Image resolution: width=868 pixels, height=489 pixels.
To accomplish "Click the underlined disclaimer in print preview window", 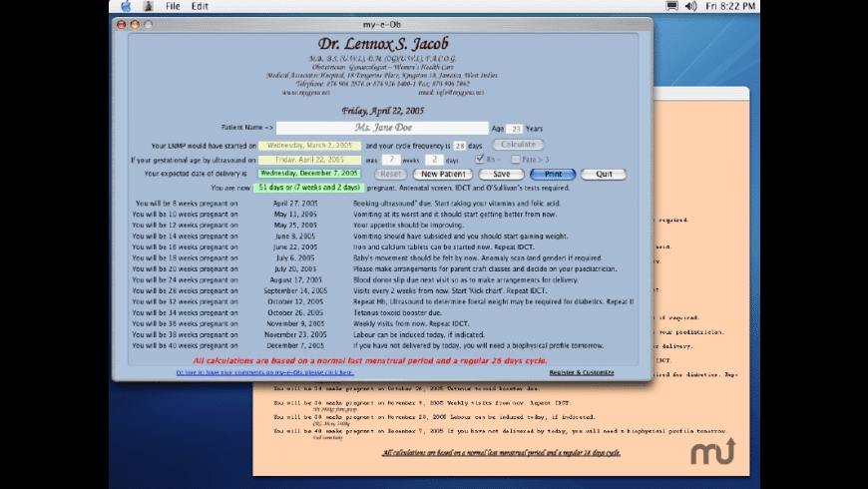I will [501, 453].
